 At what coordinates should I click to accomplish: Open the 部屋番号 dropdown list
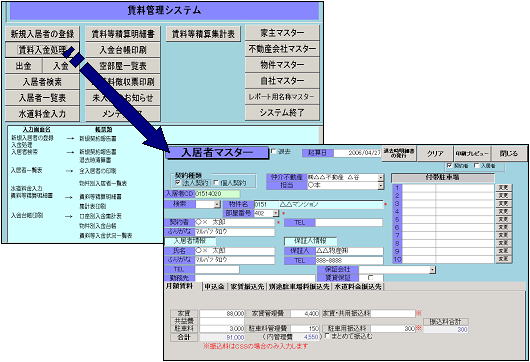(x=275, y=213)
